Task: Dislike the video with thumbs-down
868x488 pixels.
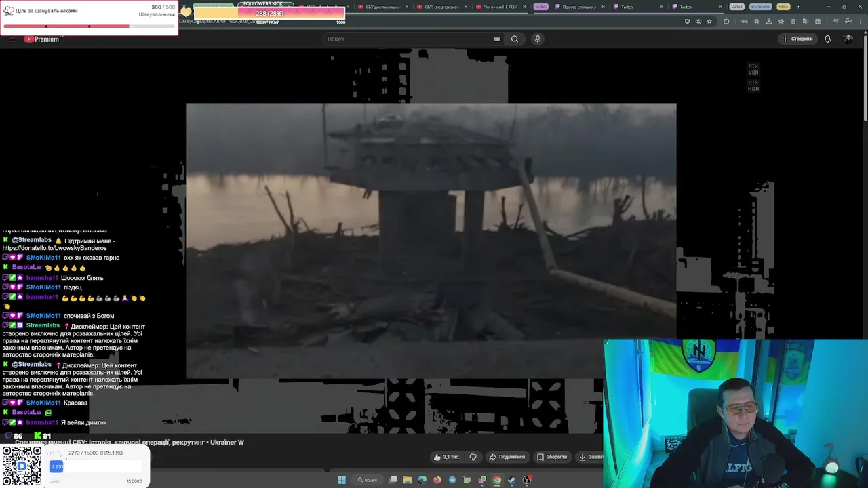Action: pyautogui.click(x=473, y=457)
